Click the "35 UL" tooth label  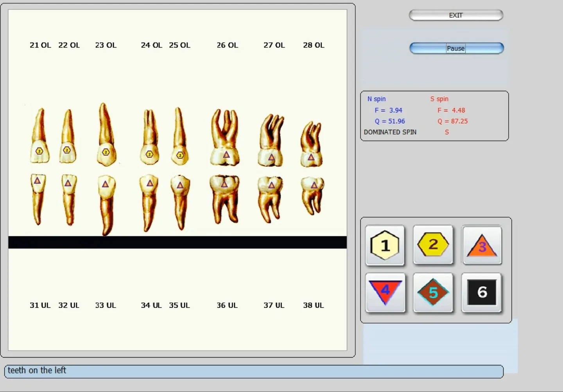coord(179,305)
